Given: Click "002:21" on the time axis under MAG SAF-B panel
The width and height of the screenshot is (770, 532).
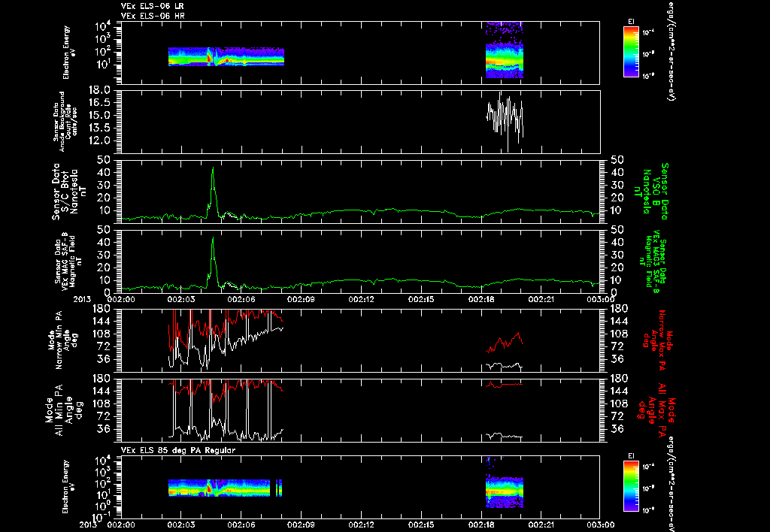Looking at the screenshot, I should [x=541, y=299].
